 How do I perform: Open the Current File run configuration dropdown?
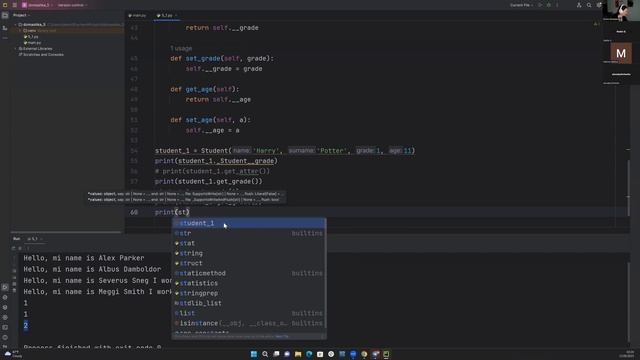pos(522,5)
